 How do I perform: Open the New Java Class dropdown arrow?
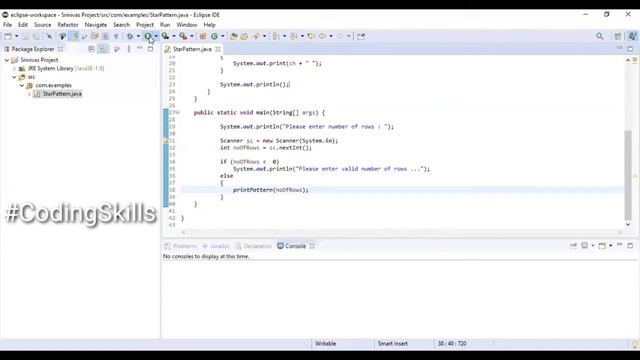[222, 36]
